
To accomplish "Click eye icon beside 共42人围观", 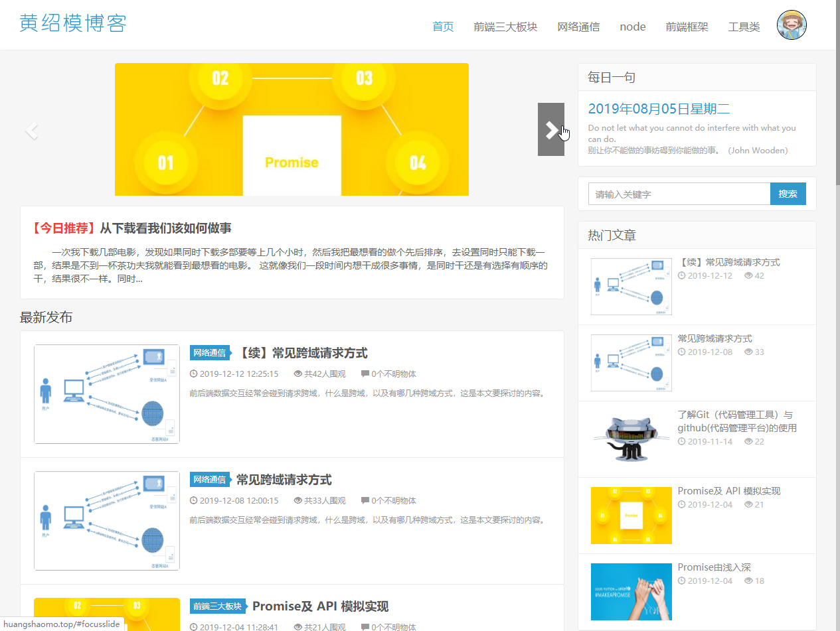I will 298,374.
